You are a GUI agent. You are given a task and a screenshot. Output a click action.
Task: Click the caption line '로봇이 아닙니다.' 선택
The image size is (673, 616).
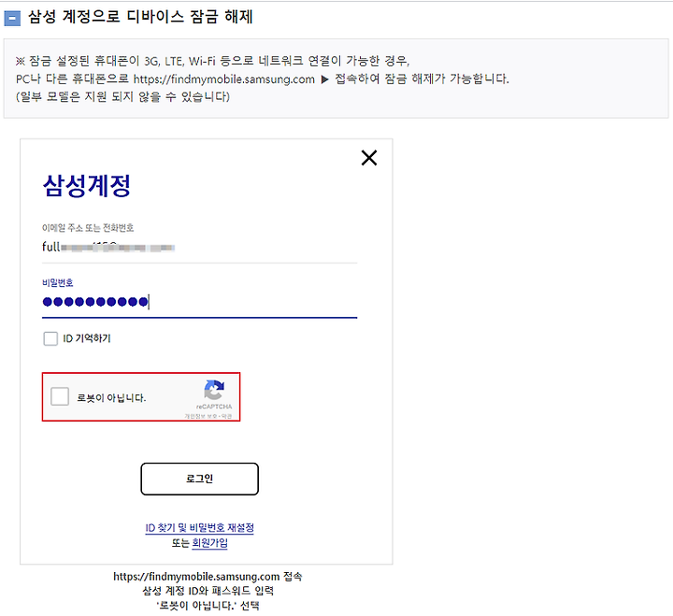208,606
